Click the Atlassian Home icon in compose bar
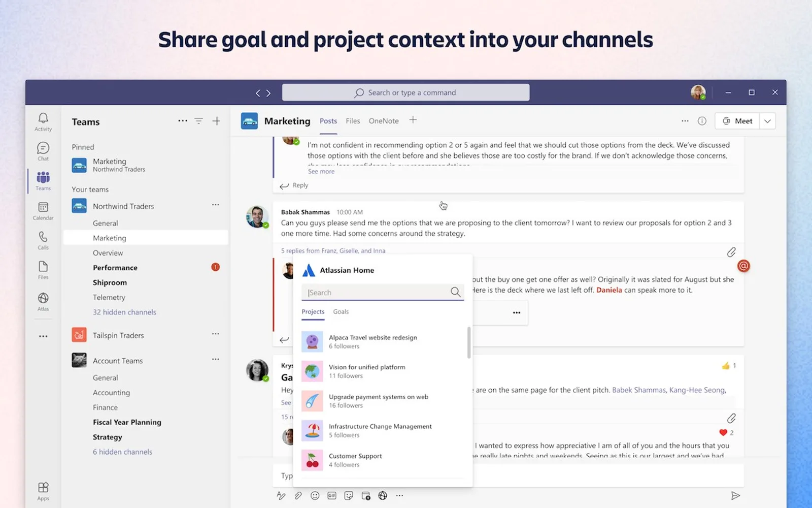The height and width of the screenshot is (508, 812). 383,496
